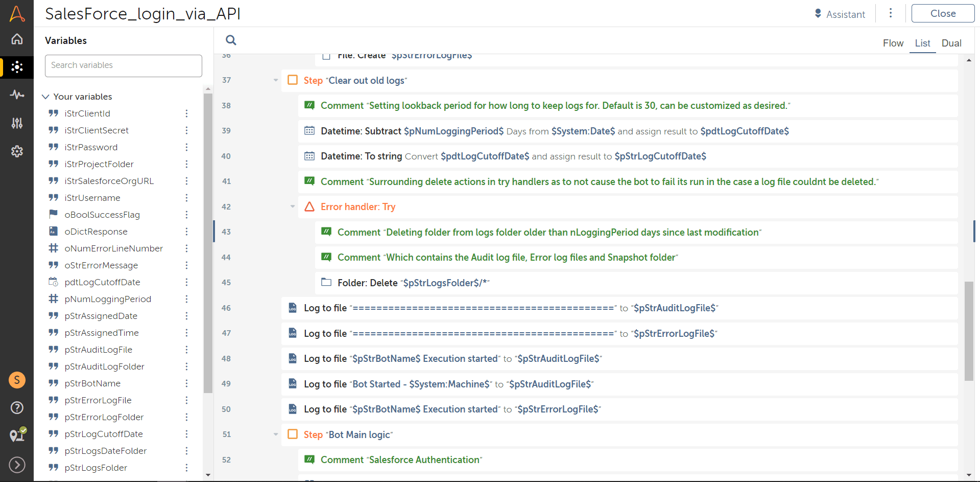Click the action list scroll-down arrow

pos(969,475)
